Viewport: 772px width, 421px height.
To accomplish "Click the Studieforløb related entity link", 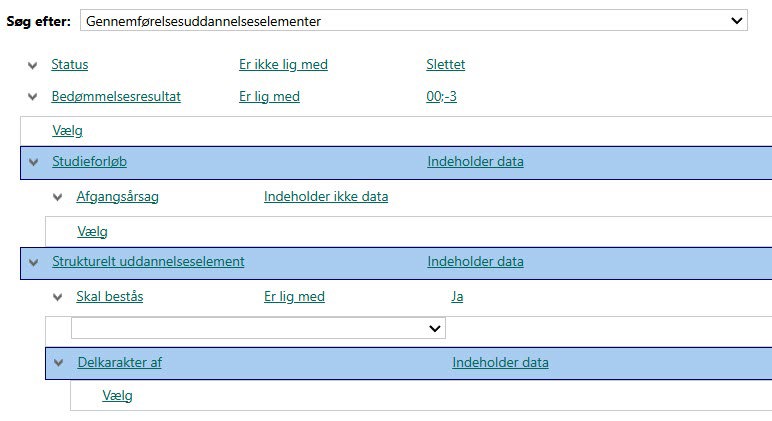I will tap(89, 162).
